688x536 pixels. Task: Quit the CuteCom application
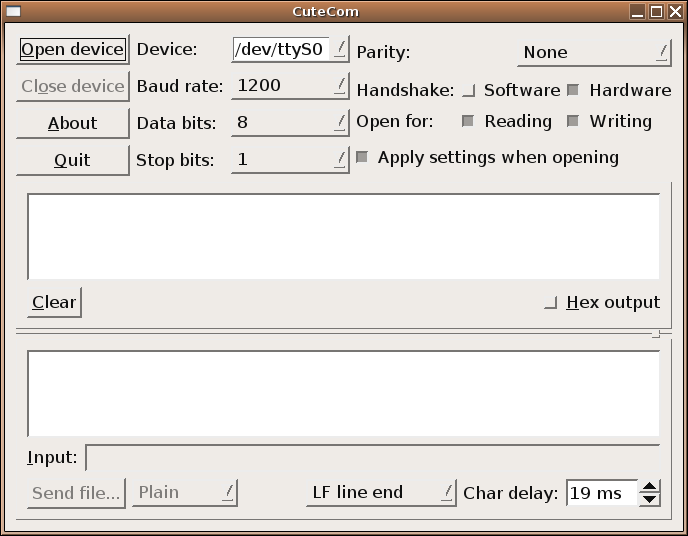click(x=73, y=160)
